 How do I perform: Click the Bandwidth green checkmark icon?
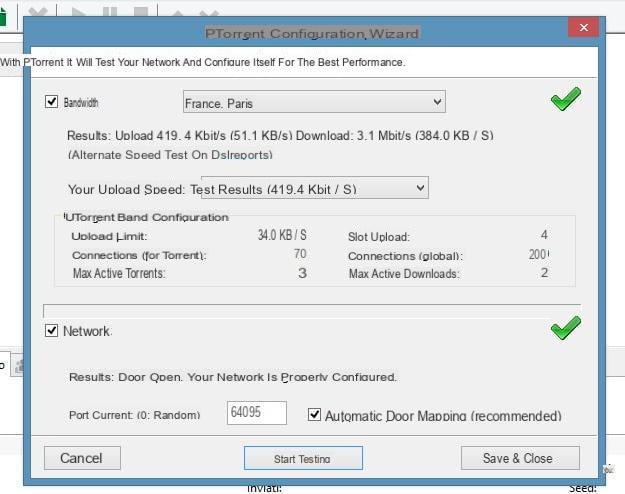point(566,98)
